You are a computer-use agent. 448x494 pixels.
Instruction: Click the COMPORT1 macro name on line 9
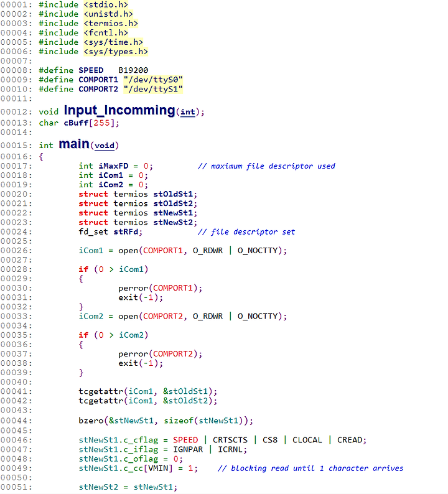point(98,80)
